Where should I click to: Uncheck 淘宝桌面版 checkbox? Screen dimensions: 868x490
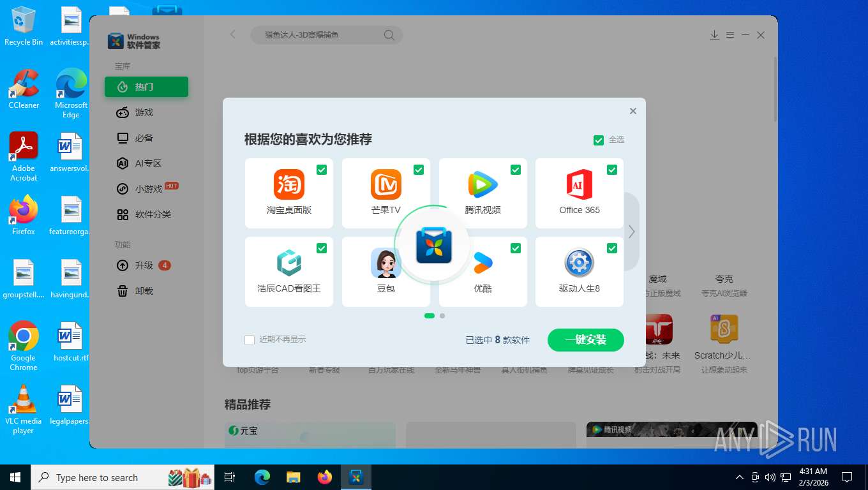(x=322, y=170)
